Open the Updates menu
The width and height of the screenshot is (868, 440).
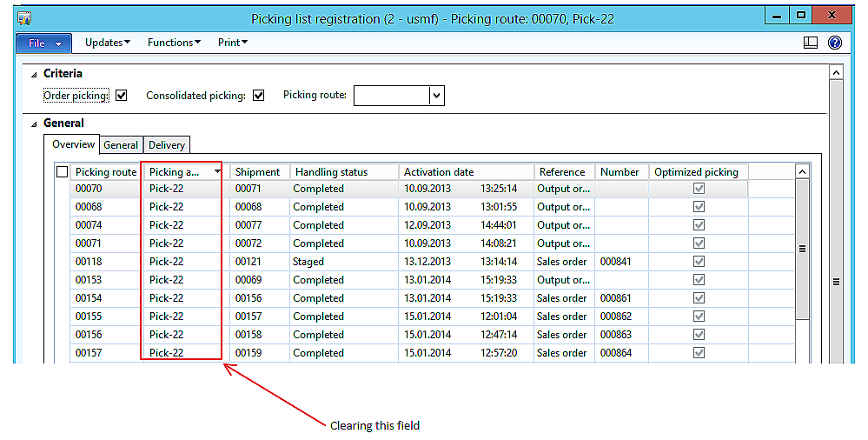pos(108,43)
